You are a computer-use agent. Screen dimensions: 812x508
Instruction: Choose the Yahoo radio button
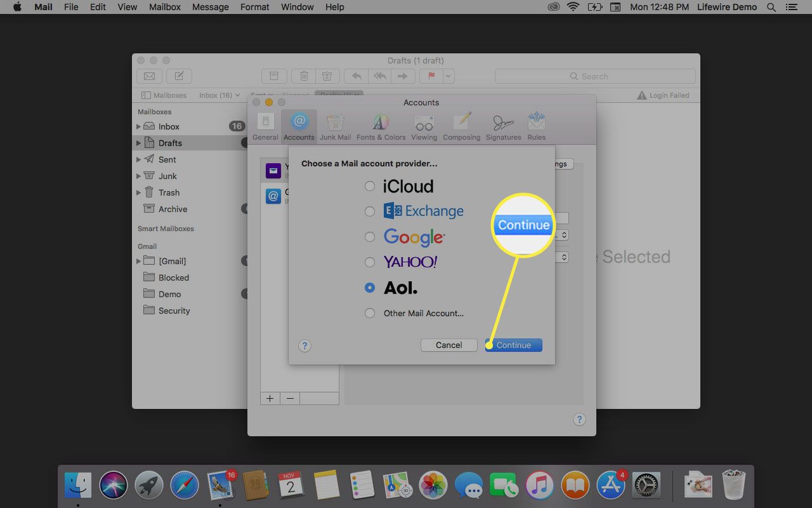pyautogui.click(x=370, y=262)
